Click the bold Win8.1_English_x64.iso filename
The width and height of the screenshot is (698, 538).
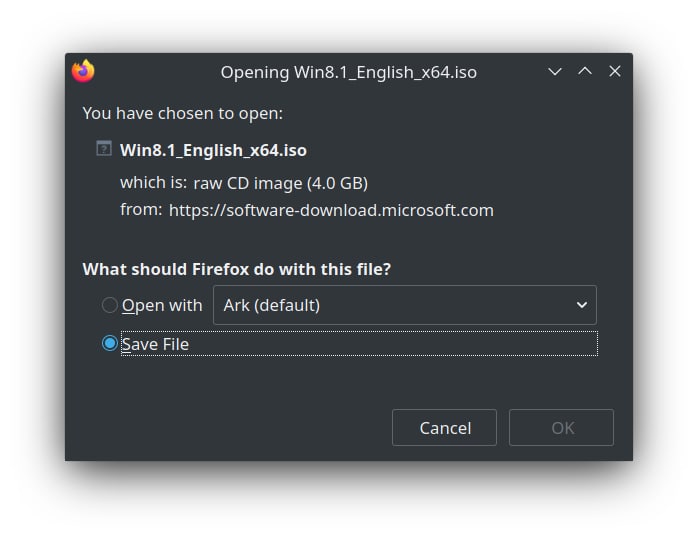click(213, 150)
